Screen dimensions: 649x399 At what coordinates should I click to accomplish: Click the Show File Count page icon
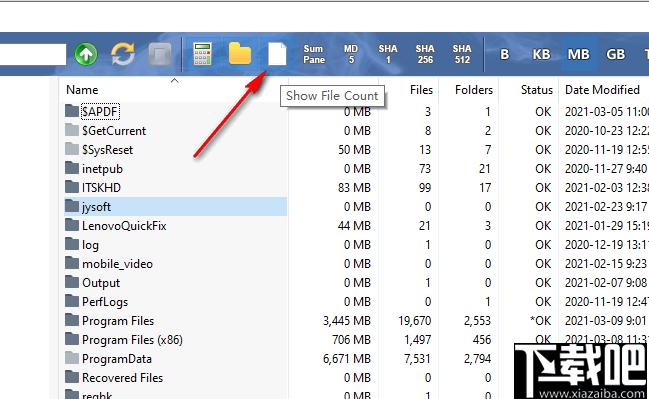(x=277, y=54)
